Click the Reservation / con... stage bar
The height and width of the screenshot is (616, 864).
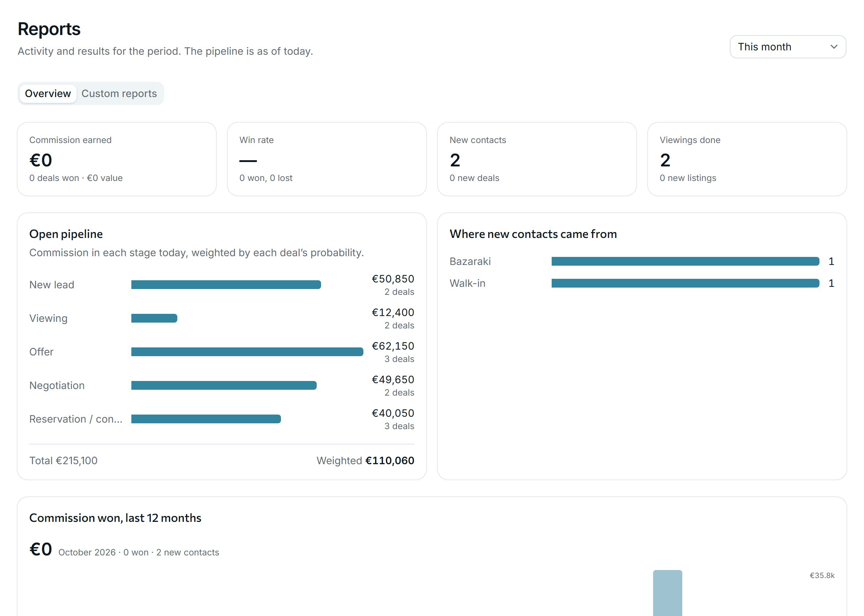(206, 419)
